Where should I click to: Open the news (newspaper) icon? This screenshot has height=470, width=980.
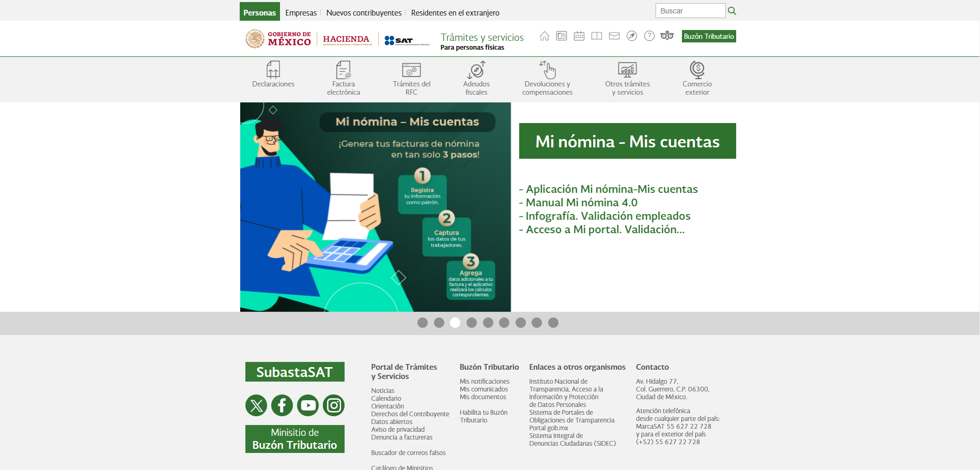click(x=562, y=36)
